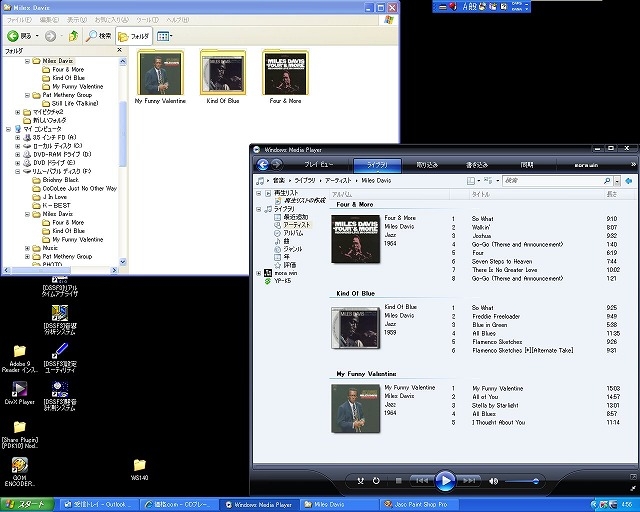Go forward in Media Player navigation
Image resolution: width=640 pixels, height=512 pixels.
pyautogui.click(x=277, y=165)
